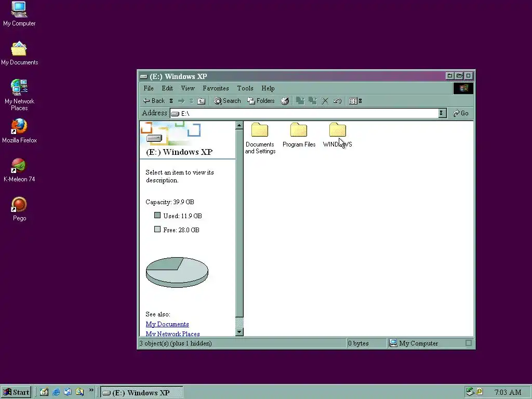Screen dimensions: 532x399
Task: Launch Outlook Express from quick launch
Action: coord(68,392)
